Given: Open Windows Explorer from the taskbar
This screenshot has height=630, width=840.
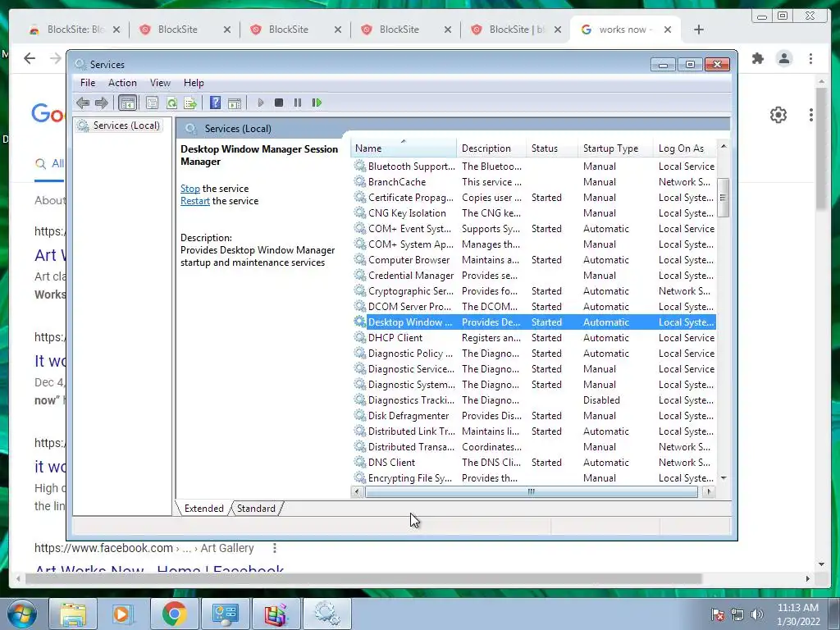Looking at the screenshot, I should pos(73,614).
